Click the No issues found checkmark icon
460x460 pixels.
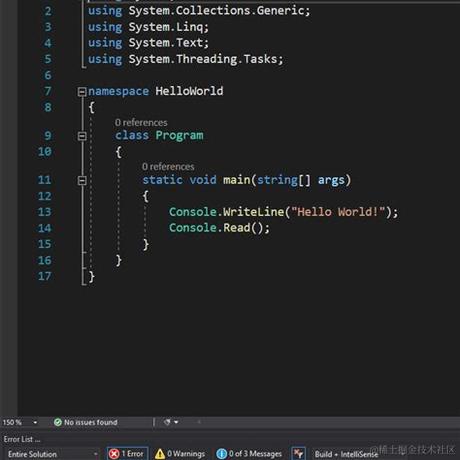click(x=58, y=422)
